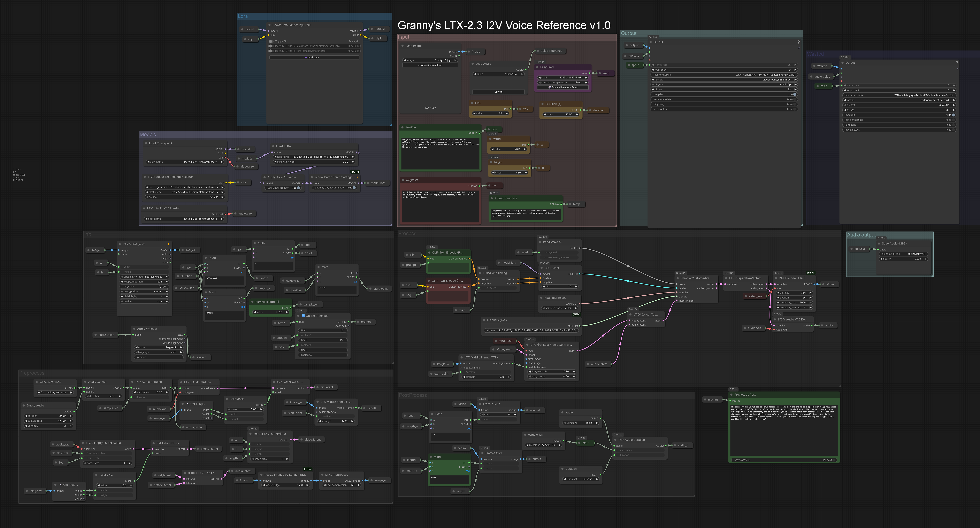
Task: Open format dropdown in Output group node
Action: (x=724, y=80)
